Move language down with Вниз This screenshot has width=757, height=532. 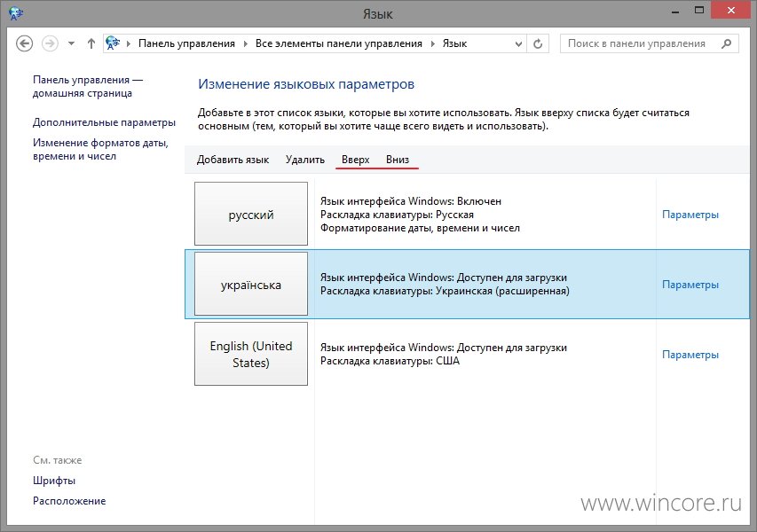(398, 160)
